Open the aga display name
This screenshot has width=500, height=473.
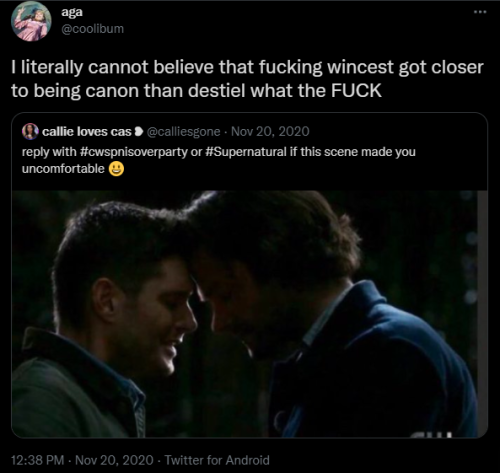72,13
